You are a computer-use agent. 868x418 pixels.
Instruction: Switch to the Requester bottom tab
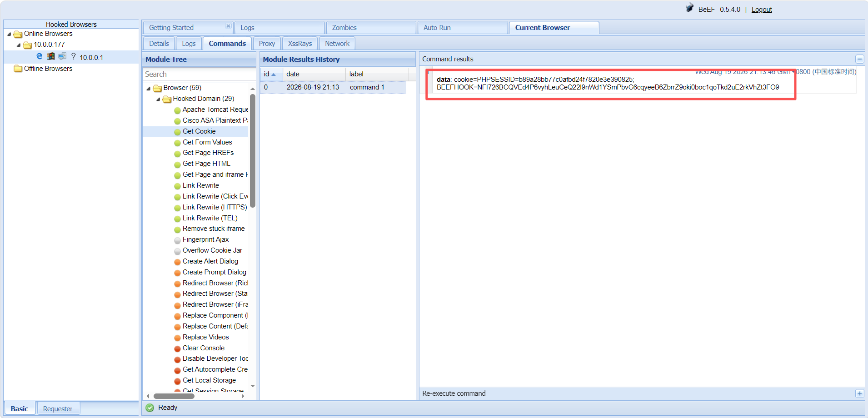(58, 408)
